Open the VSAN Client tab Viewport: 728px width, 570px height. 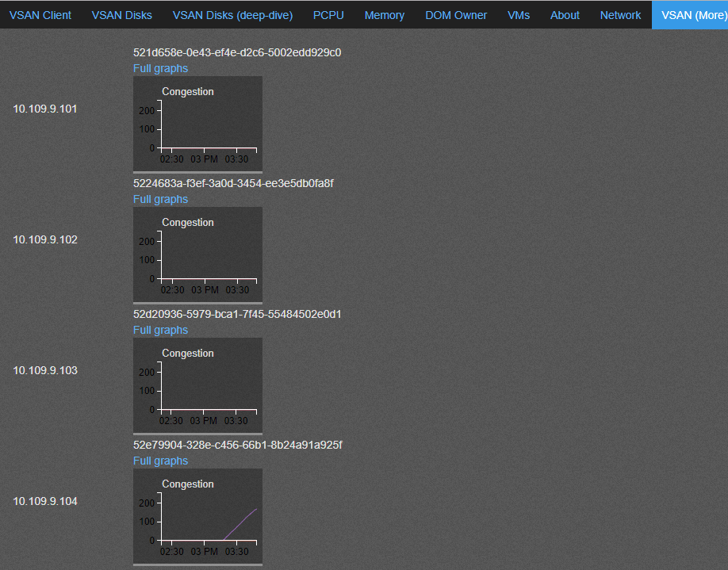40,15
